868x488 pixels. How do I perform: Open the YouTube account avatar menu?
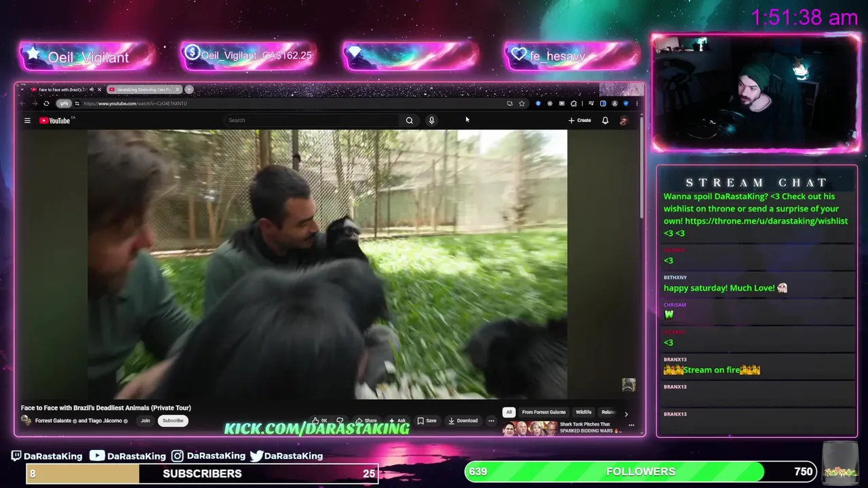click(x=624, y=120)
